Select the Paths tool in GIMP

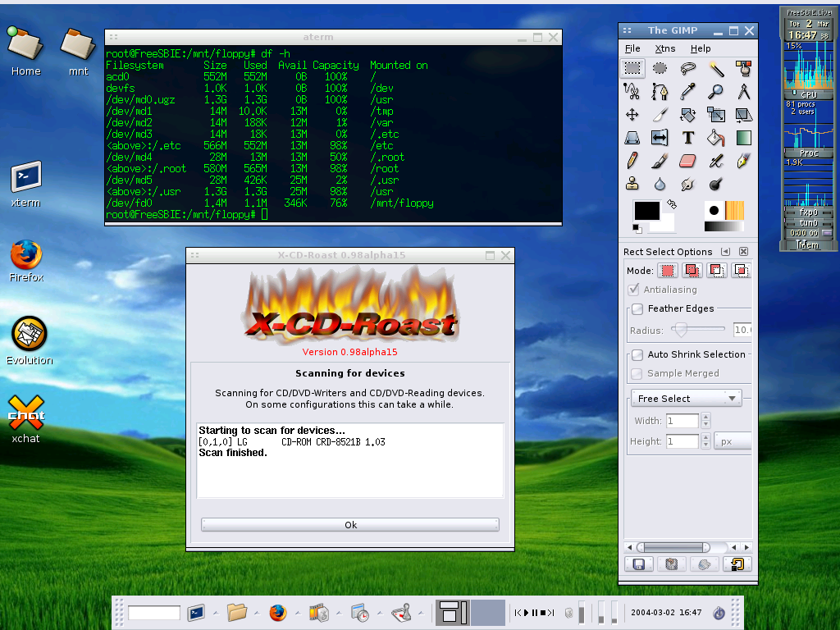(x=660, y=92)
